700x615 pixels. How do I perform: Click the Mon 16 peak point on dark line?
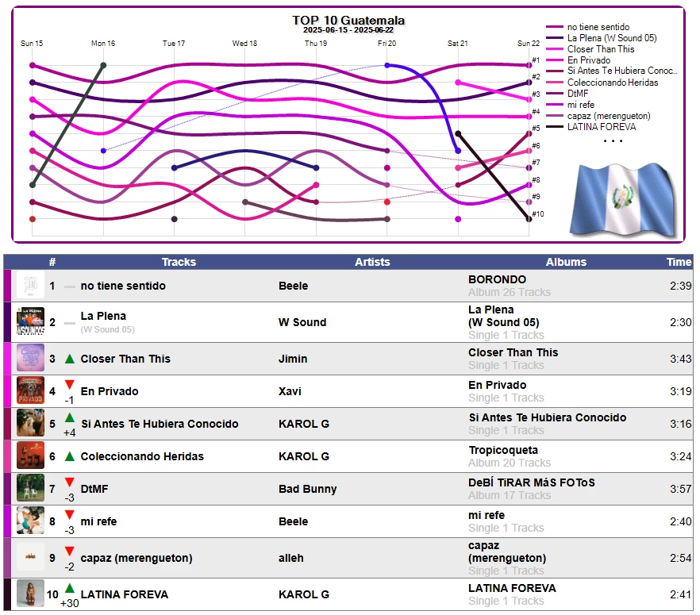pyautogui.click(x=103, y=65)
